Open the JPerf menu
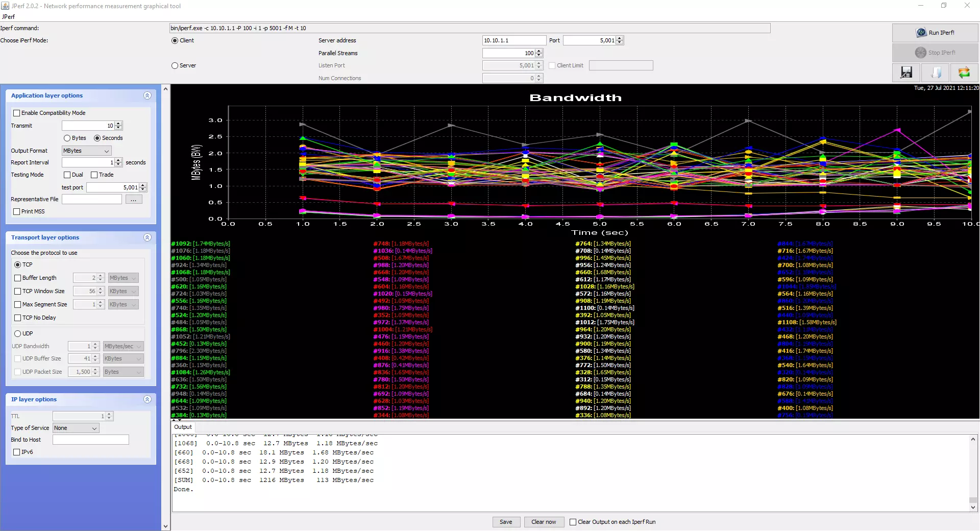This screenshot has height=531, width=980. pyautogui.click(x=8, y=16)
